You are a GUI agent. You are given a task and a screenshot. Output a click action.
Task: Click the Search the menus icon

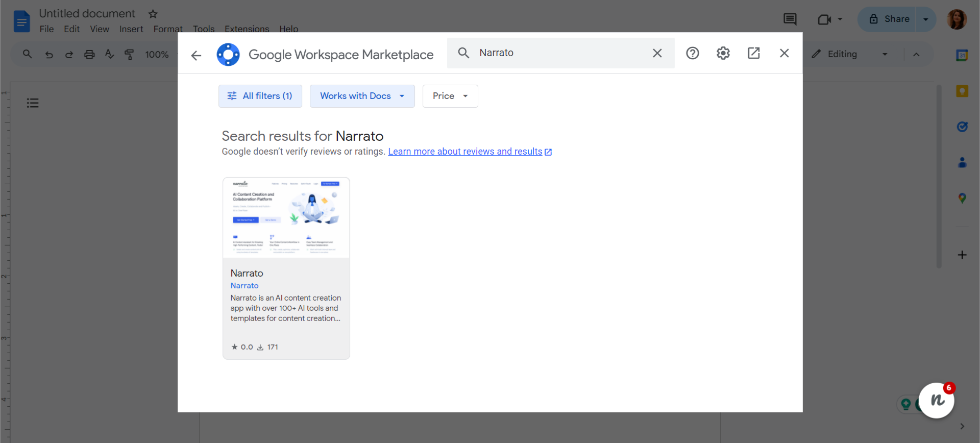point(28,54)
